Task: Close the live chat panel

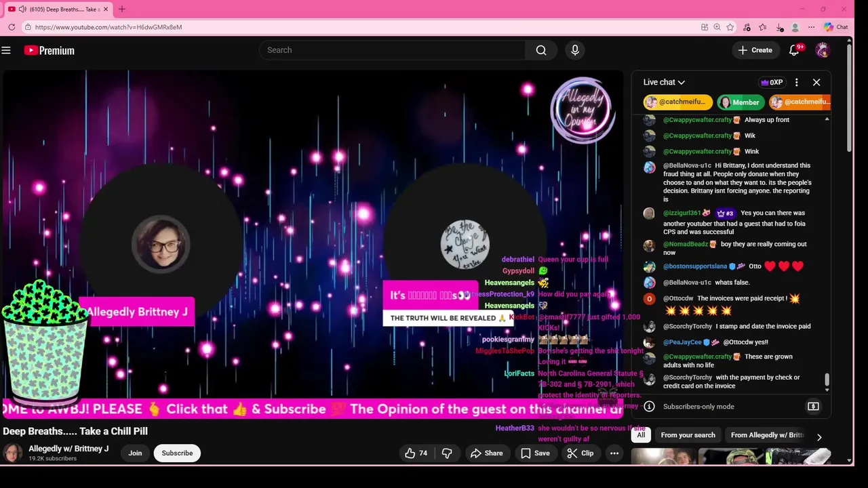Action: tap(816, 82)
